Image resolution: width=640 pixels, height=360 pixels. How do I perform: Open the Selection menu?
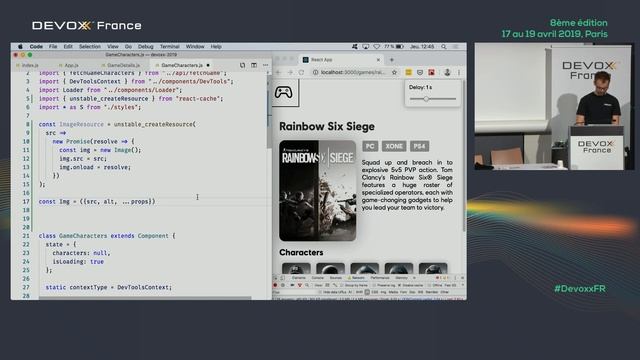pyautogui.click(x=90, y=47)
